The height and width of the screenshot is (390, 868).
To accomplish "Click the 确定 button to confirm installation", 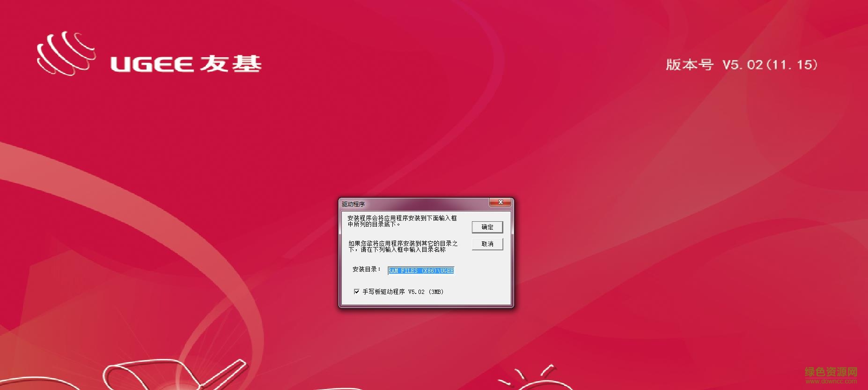I will coord(487,227).
